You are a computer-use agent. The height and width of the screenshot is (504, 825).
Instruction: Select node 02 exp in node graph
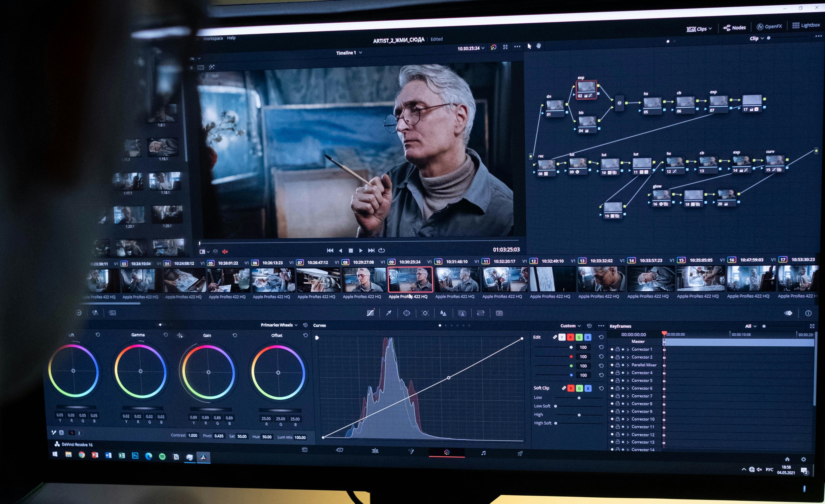point(586,90)
